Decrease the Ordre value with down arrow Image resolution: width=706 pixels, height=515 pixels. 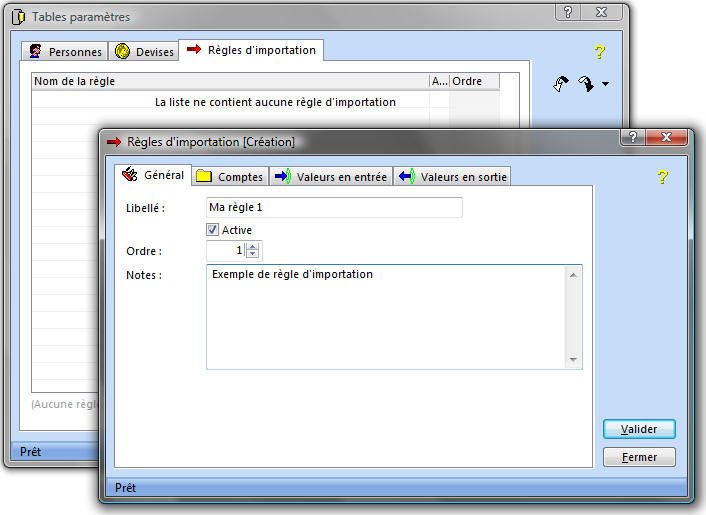pyautogui.click(x=252, y=255)
